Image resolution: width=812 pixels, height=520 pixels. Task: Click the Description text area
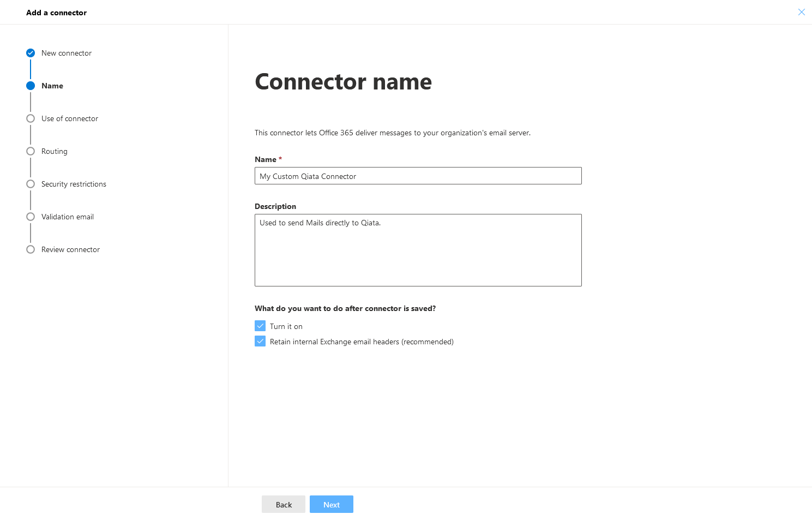click(x=418, y=250)
